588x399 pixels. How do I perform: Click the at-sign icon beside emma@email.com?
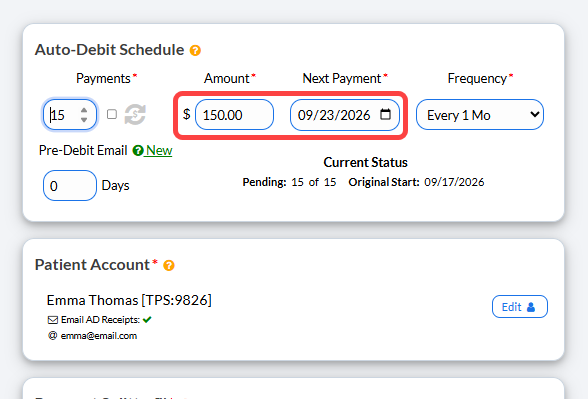point(52,335)
